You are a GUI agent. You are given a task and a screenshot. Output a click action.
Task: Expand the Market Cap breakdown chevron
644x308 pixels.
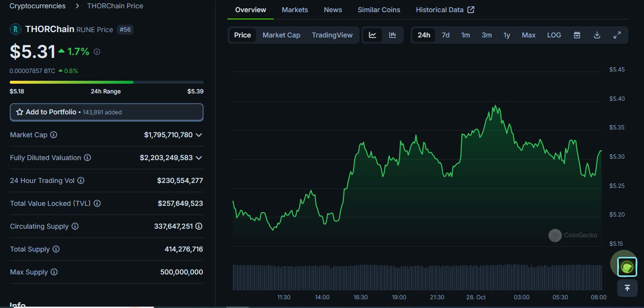pos(199,135)
